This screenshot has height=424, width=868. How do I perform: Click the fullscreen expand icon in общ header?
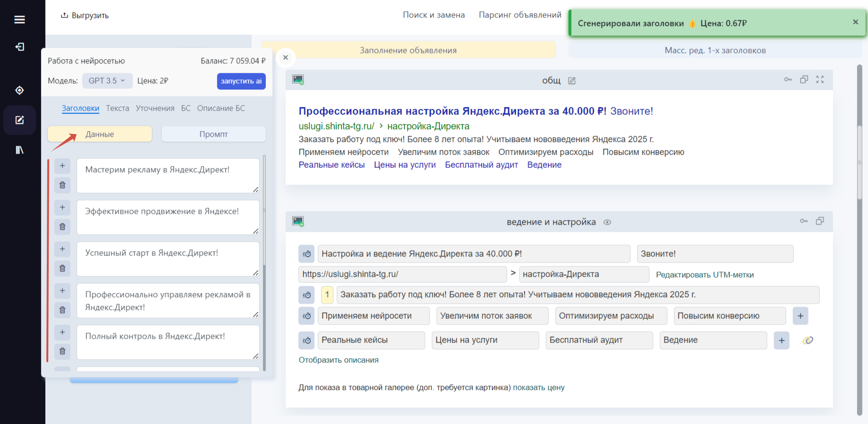click(820, 79)
